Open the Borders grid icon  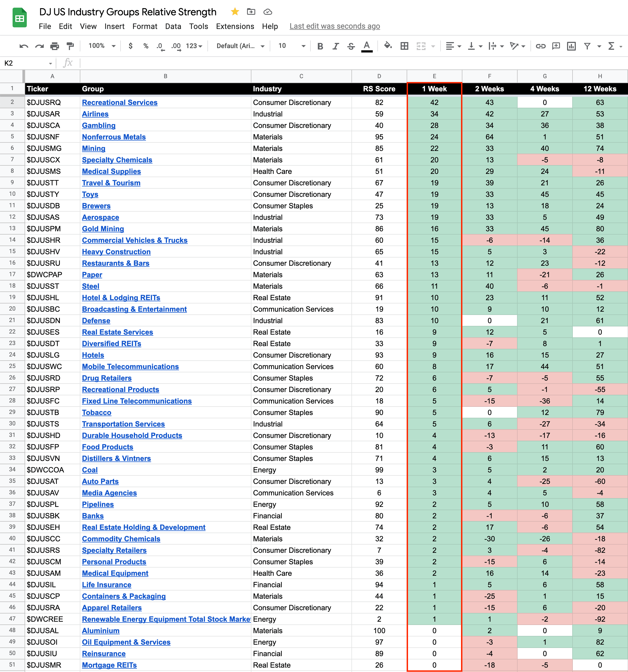[404, 46]
